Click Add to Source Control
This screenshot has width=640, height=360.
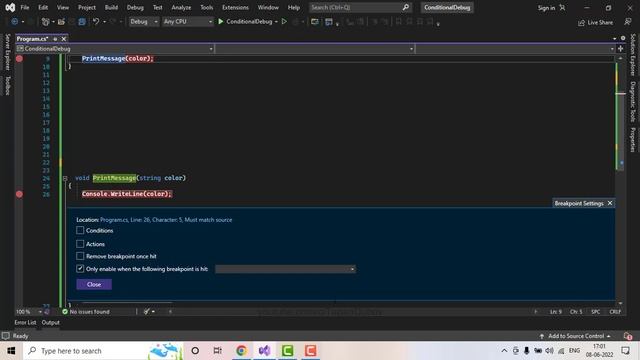click(x=576, y=336)
